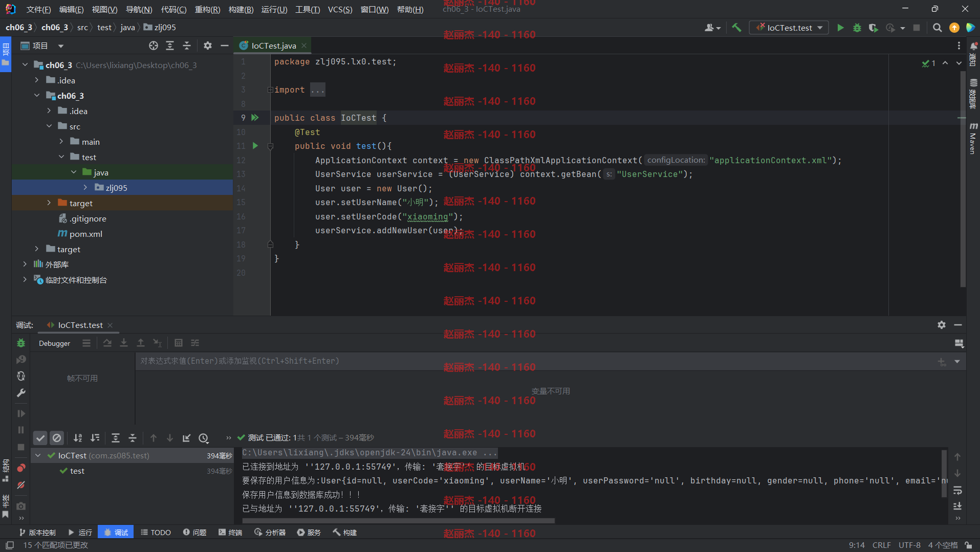980x552 pixels.
Task: Open the 分析器 profiler tool window
Action: tap(270, 532)
